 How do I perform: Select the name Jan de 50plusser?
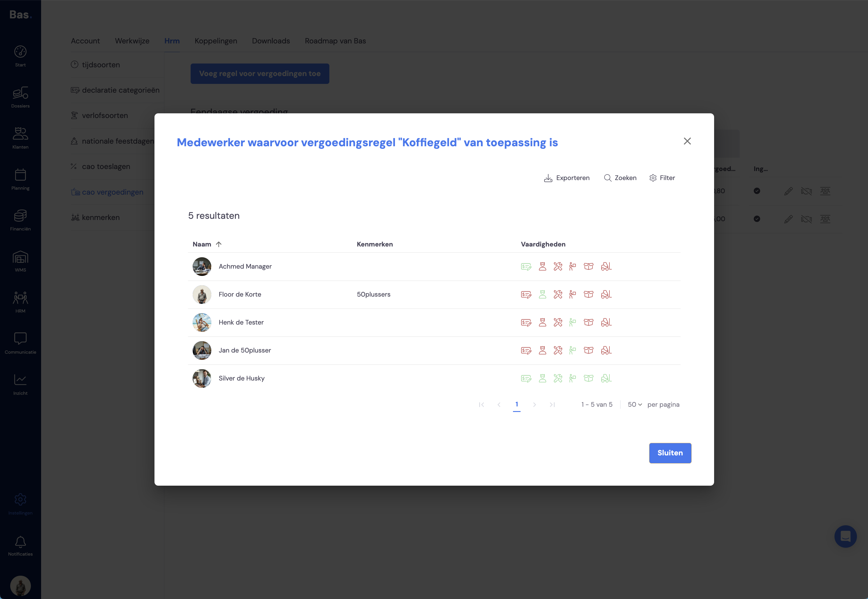click(x=245, y=350)
